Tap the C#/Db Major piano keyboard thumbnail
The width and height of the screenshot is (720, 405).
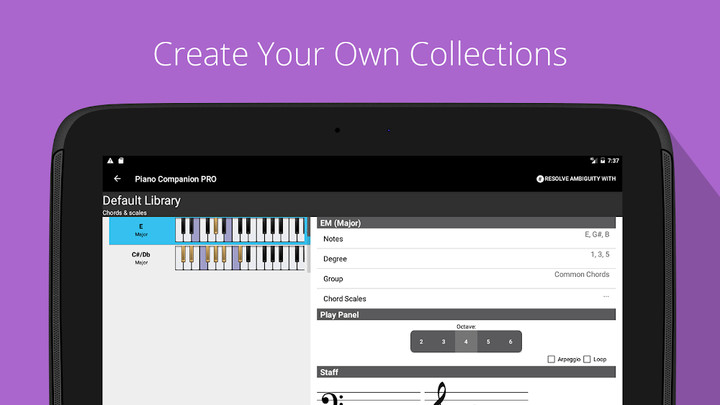click(240, 258)
